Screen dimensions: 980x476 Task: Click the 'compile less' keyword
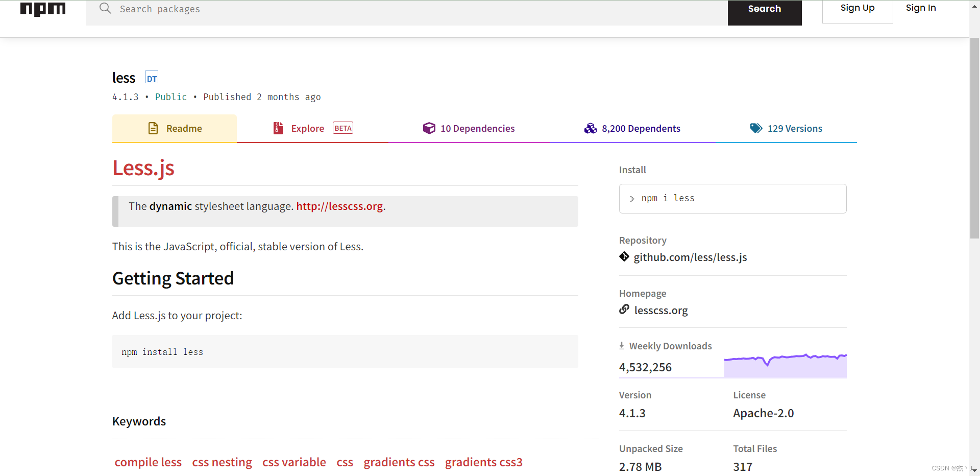[148, 462]
